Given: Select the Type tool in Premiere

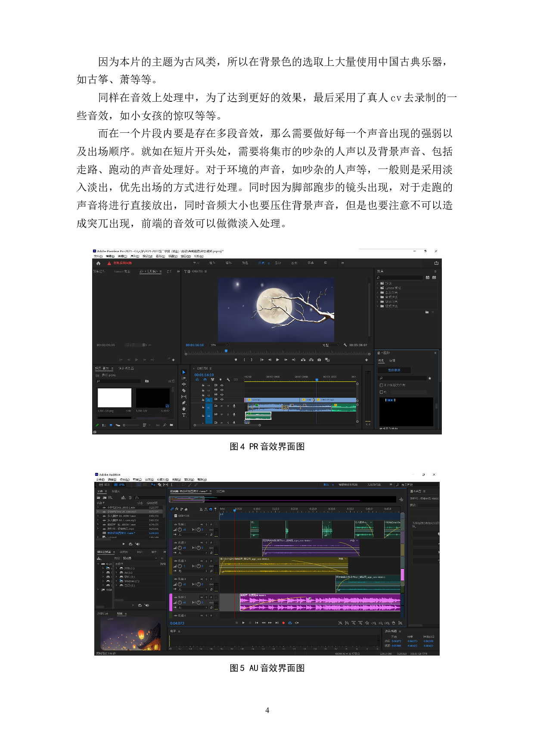Looking at the screenshot, I should pyautogui.click(x=184, y=415).
